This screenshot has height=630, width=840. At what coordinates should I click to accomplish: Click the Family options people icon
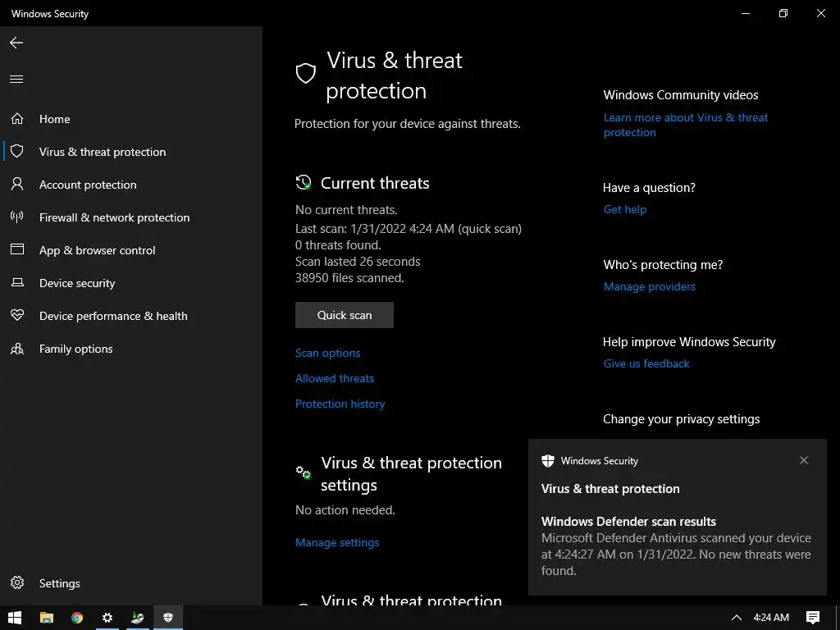click(x=16, y=349)
